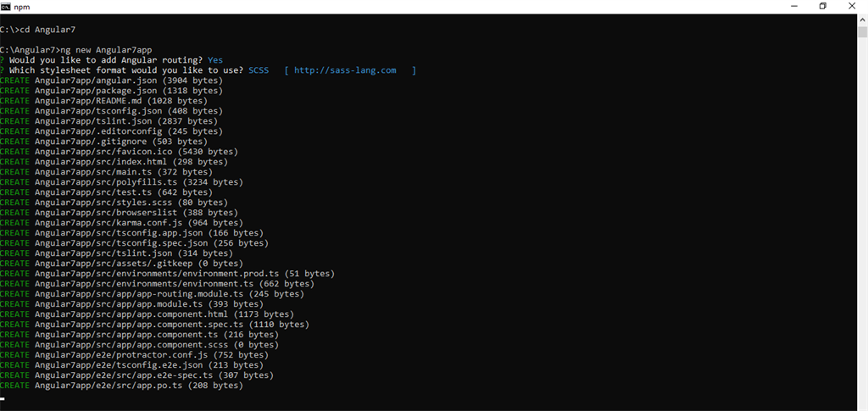This screenshot has height=411, width=868.
Task: Click the blue 'Yes' routing answer
Action: tap(215, 59)
